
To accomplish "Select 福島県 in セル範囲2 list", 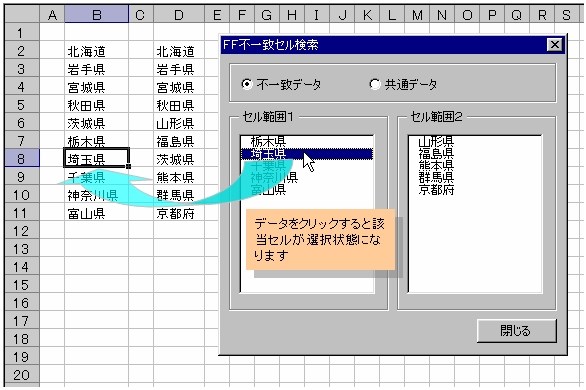I will coord(436,154).
